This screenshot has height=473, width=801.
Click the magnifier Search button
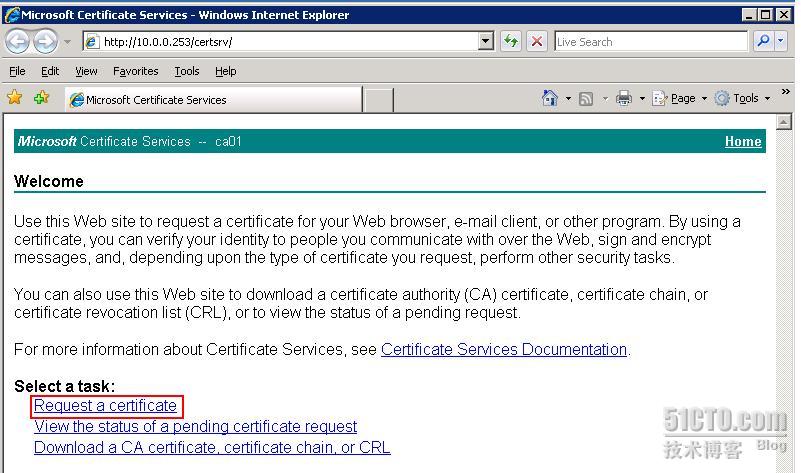[764, 41]
